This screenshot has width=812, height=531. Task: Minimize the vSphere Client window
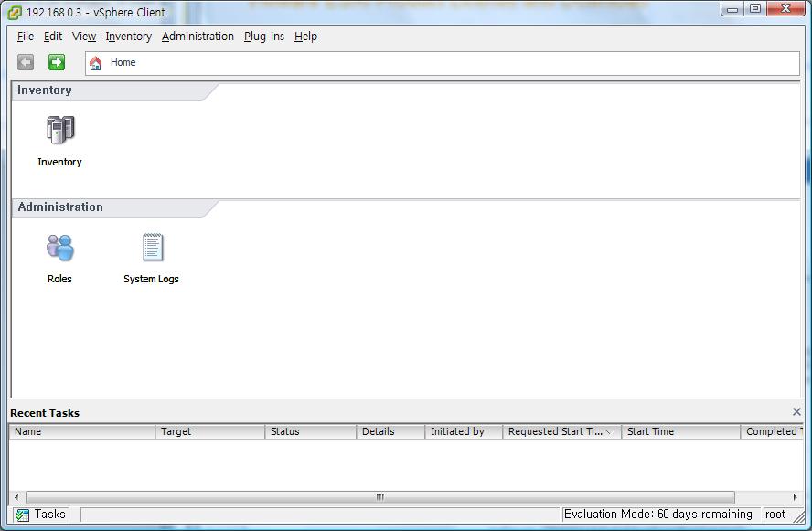[x=732, y=9]
